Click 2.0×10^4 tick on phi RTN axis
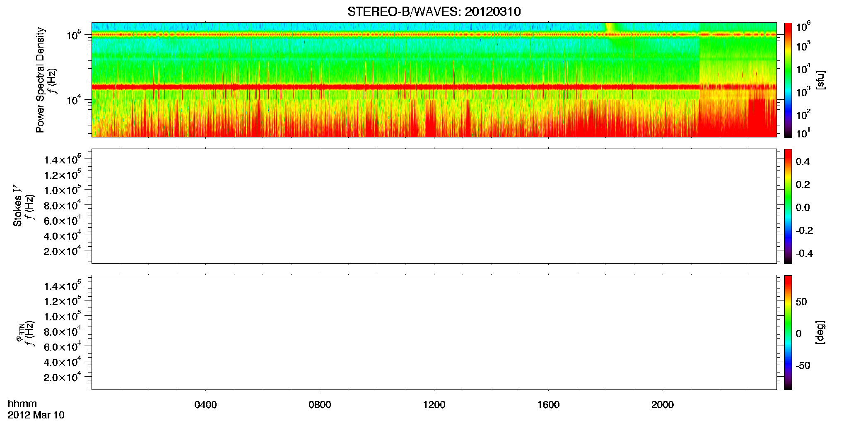 point(63,377)
